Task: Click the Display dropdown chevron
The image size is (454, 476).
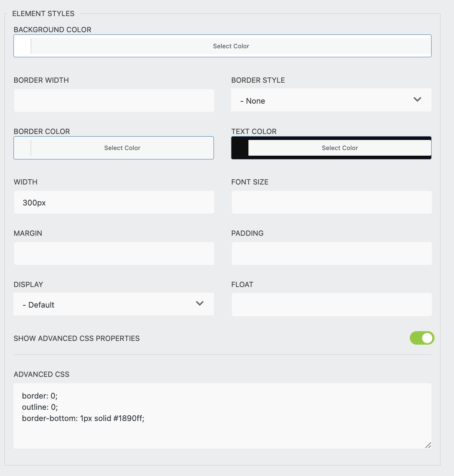Action: pos(200,304)
